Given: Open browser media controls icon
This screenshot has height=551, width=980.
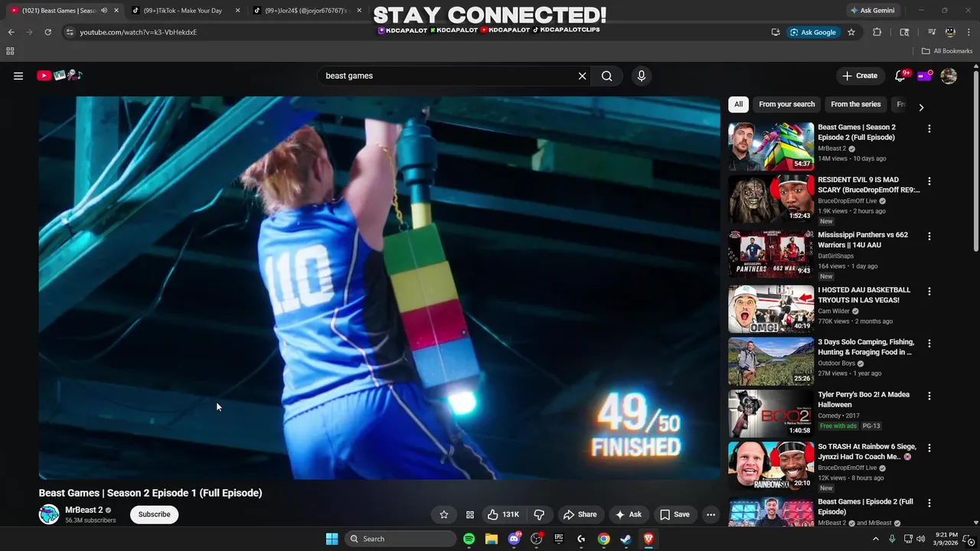Looking at the screenshot, I should pos(932,32).
